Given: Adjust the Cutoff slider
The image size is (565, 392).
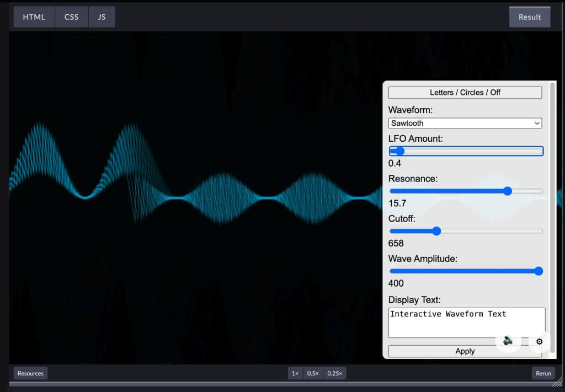Looking at the screenshot, I should coord(436,231).
